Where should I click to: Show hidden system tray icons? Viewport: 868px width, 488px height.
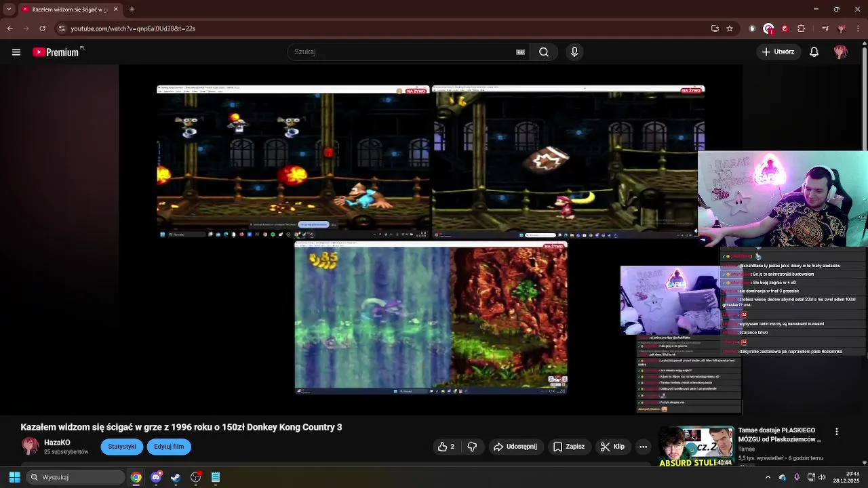[768, 477]
